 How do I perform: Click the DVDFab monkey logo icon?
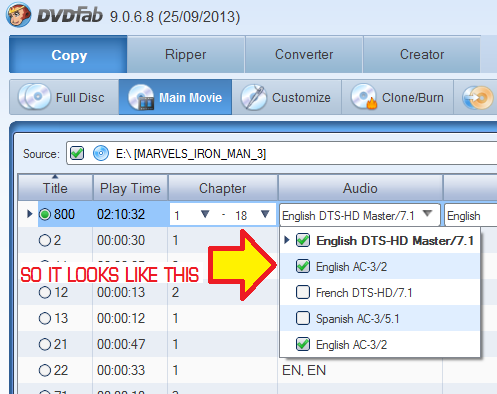[x=18, y=15]
